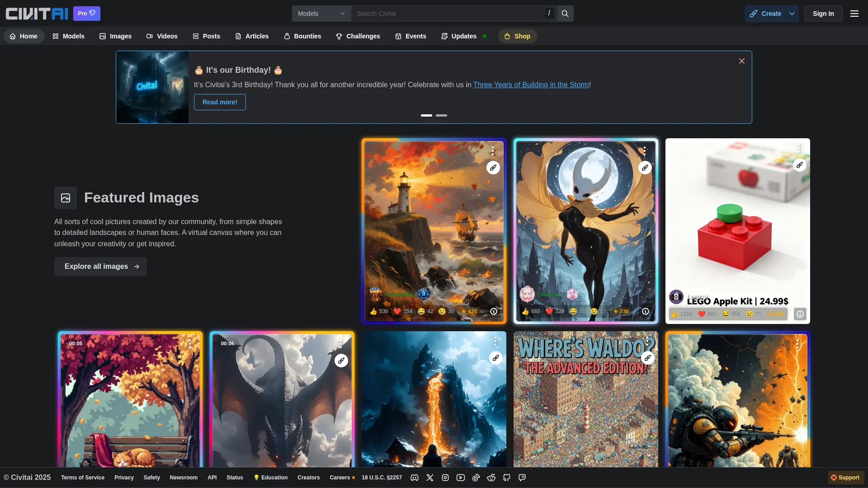Click the Twitch icon in the footer
Screen dimensions: 868x488
point(522,478)
